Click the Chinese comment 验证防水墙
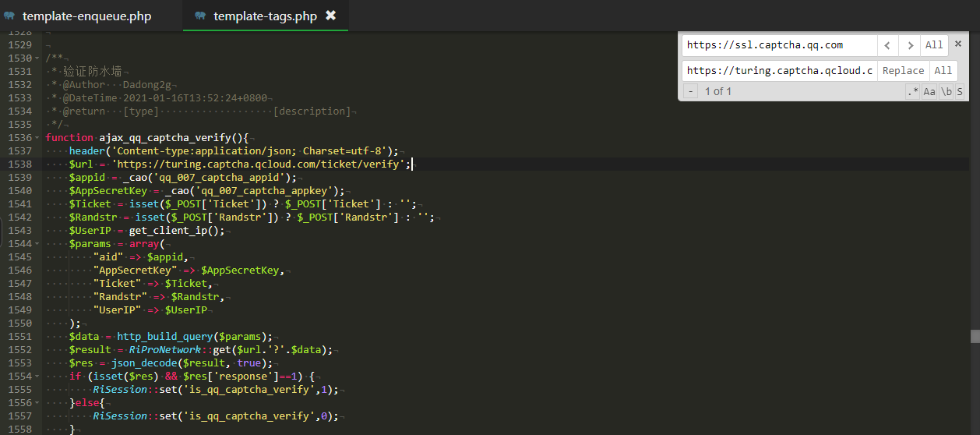The image size is (980, 435). coord(92,72)
